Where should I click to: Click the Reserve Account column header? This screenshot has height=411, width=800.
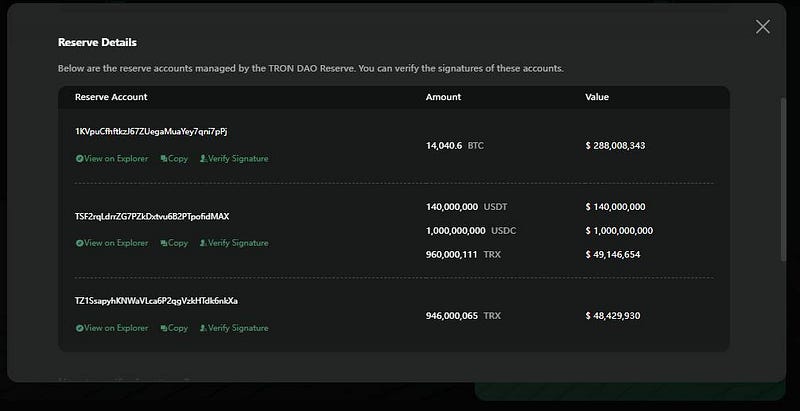coord(111,97)
